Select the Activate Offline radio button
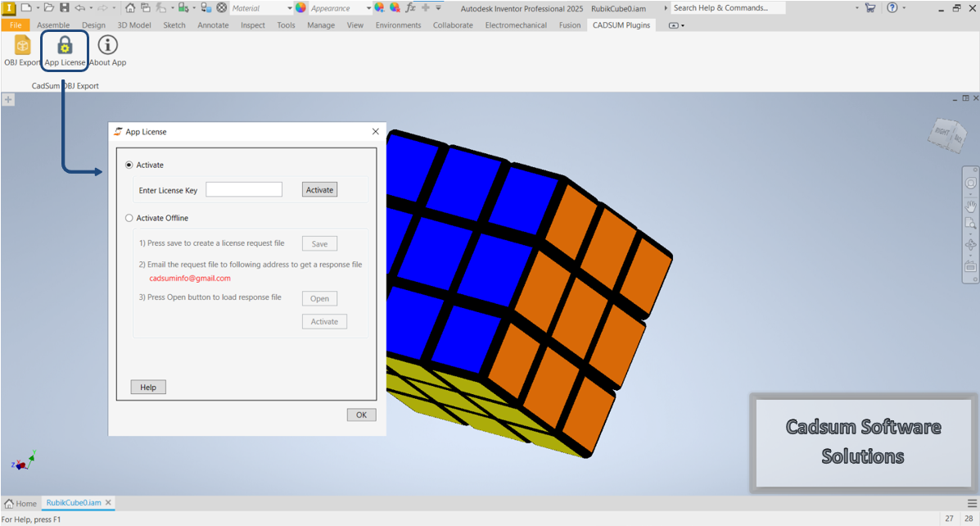This screenshot has height=526, width=980. point(129,218)
